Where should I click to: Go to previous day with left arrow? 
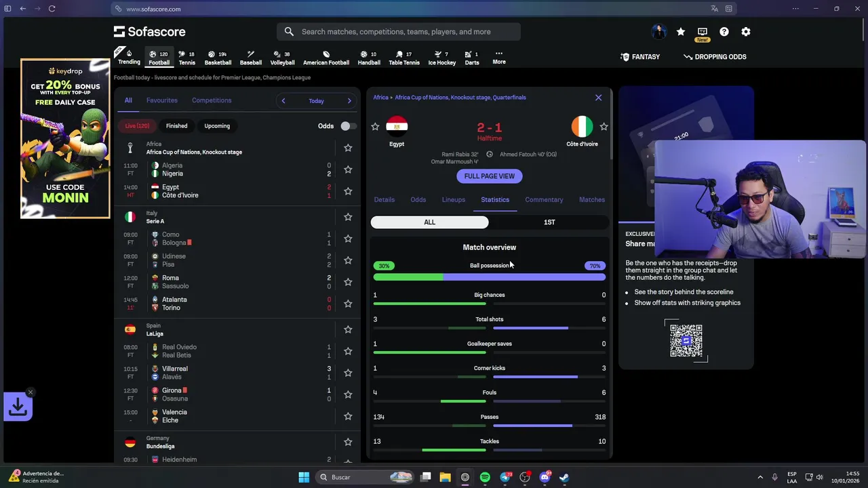(x=283, y=101)
